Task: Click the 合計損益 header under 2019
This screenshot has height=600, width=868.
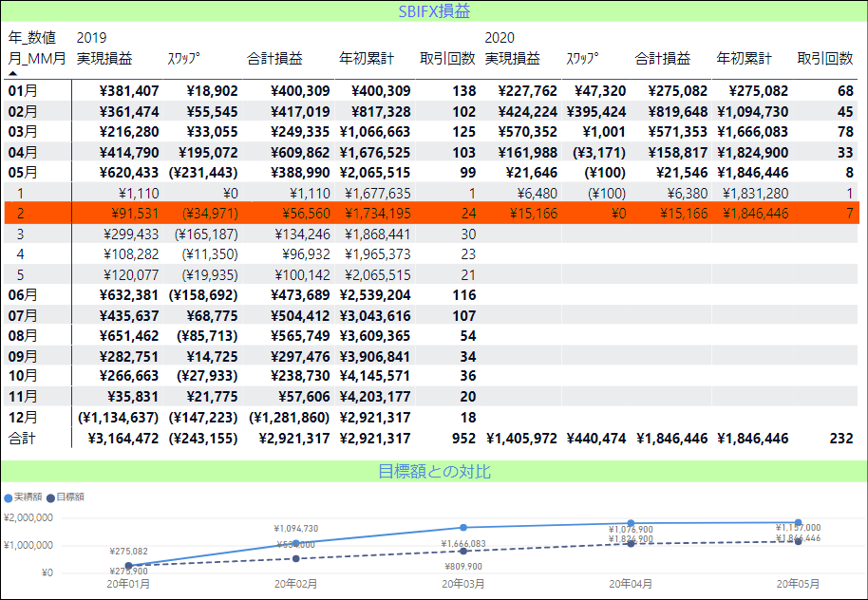Action: [274, 58]
